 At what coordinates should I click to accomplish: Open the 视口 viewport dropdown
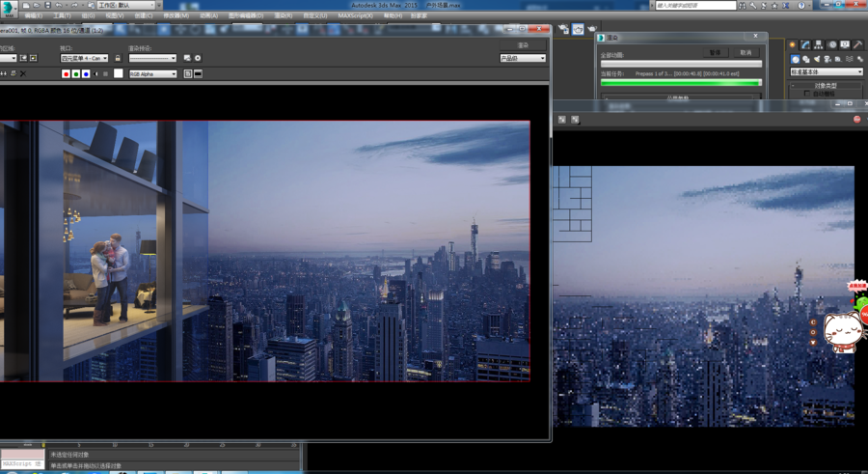pos(84,58)
